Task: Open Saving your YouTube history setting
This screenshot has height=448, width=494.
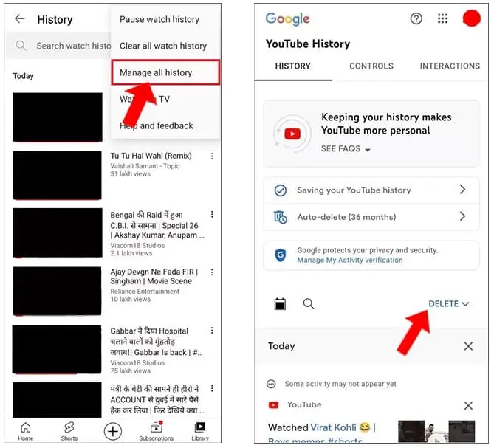Action: pyautogui.click(x=371, y=190)
